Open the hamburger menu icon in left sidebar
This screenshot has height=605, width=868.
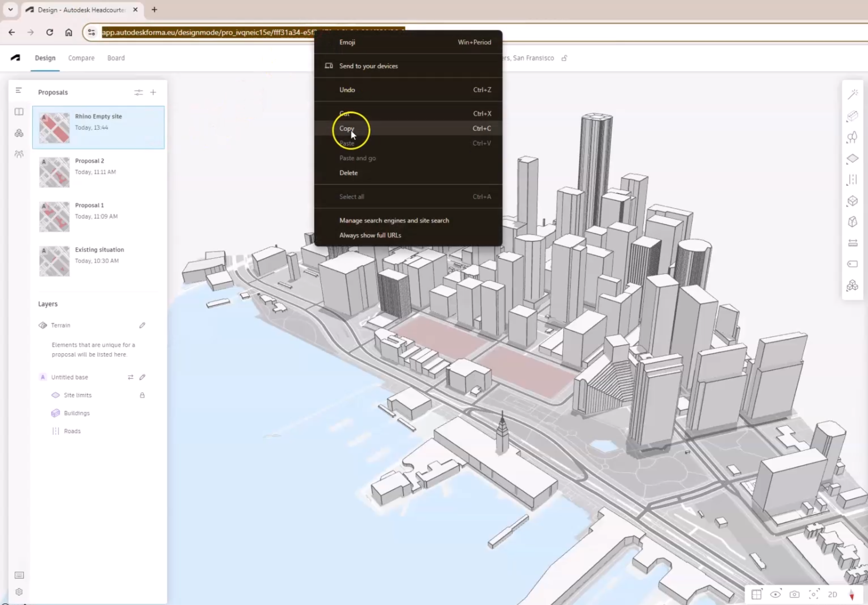coord(19,90)
